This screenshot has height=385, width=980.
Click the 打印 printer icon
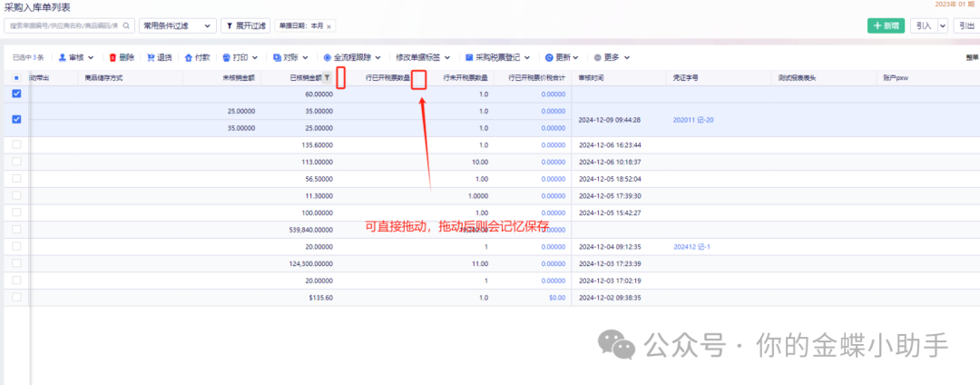(x=227, y=57)
